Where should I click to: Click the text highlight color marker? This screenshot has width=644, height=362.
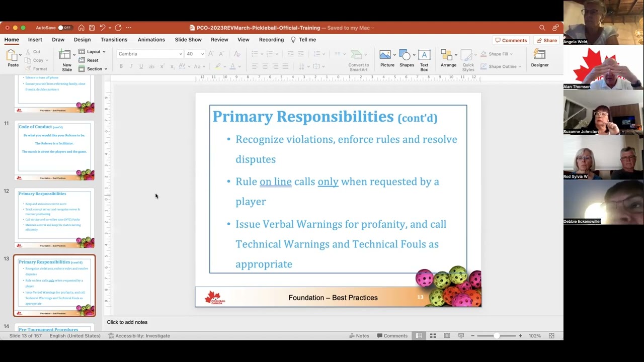(217, 66)
